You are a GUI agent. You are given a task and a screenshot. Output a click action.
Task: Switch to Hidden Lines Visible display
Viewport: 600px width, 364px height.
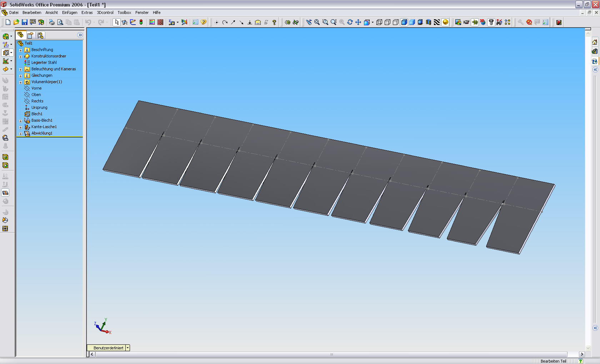tap(387, 22)
